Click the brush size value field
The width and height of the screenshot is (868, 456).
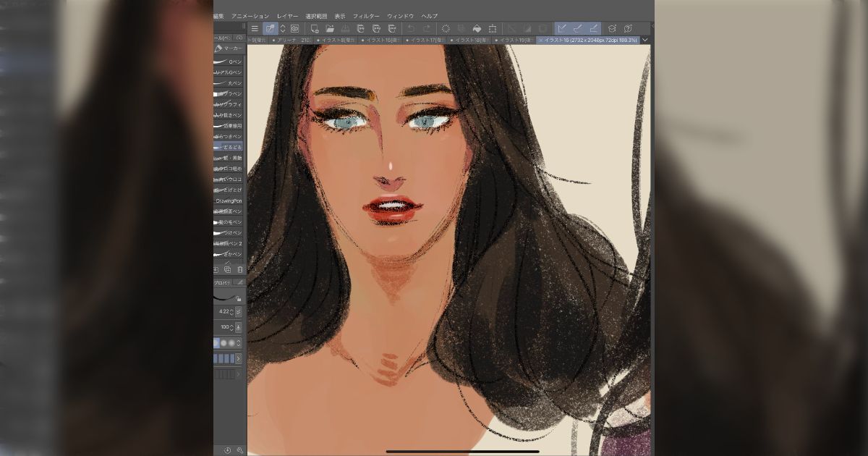224,312
